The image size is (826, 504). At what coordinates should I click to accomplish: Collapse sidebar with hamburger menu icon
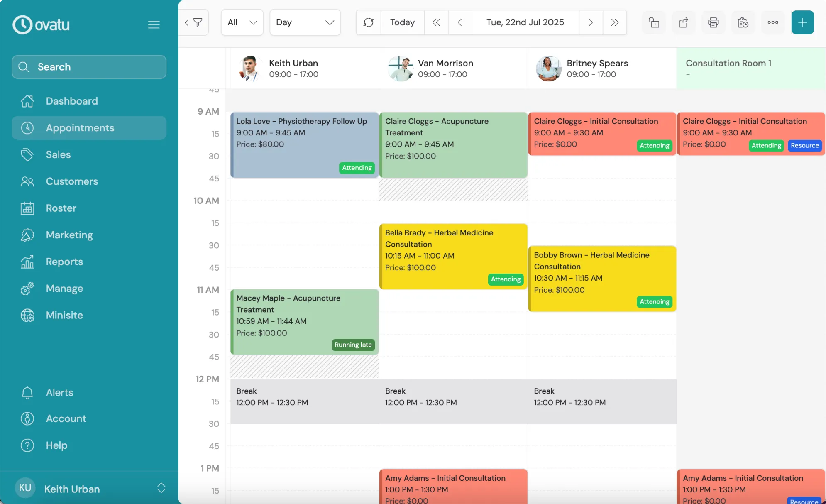pyautogui.click(x=154, y=24)
